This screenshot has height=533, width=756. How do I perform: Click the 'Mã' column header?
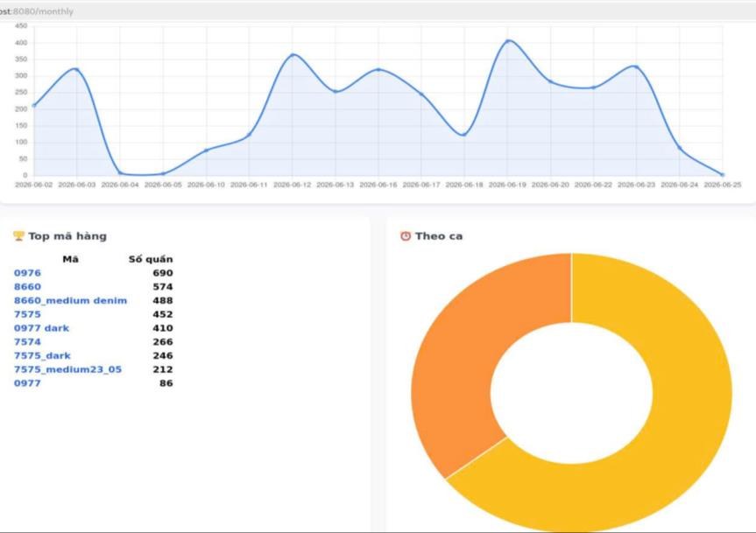pos(70,260)
